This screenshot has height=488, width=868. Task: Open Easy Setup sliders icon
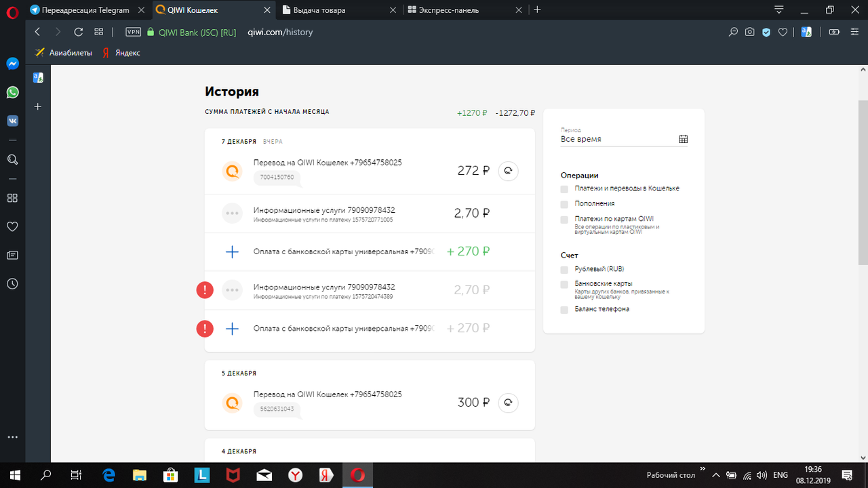click(854, 32)
